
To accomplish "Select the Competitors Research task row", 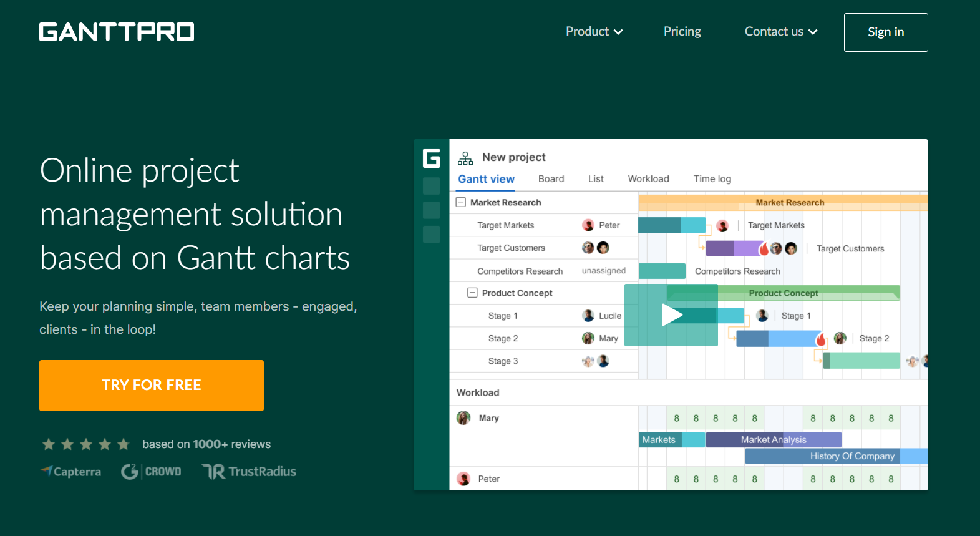I will pyautogui.click(x=544, y=271).
